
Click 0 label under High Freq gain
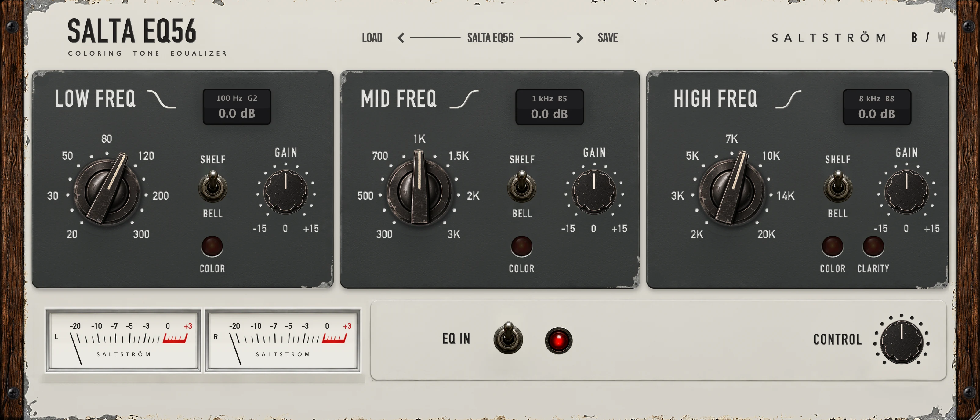coord(906,229)
